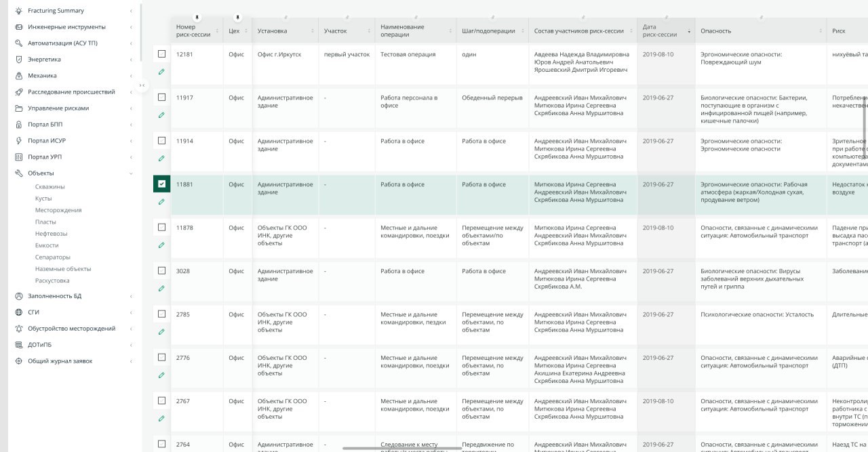Viewport: 868px width, 452px height.
Task: Edit risk session 2776 with pencil icon
Action: [161, 375]
